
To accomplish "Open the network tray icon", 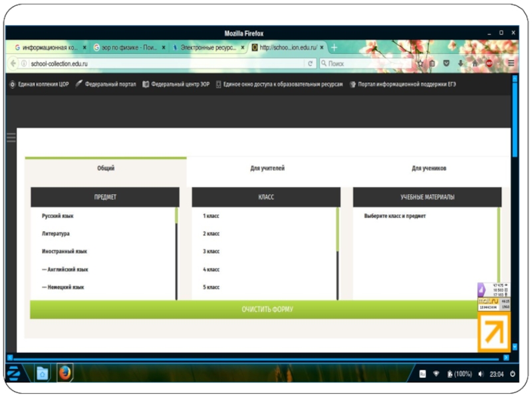I will [436, 374].
